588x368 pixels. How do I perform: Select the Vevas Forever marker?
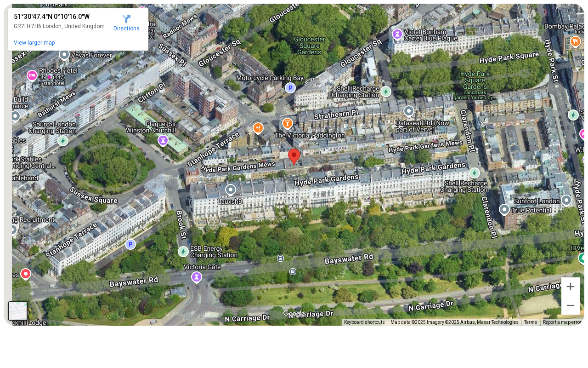pyautogui.click(x=65, y=54)
